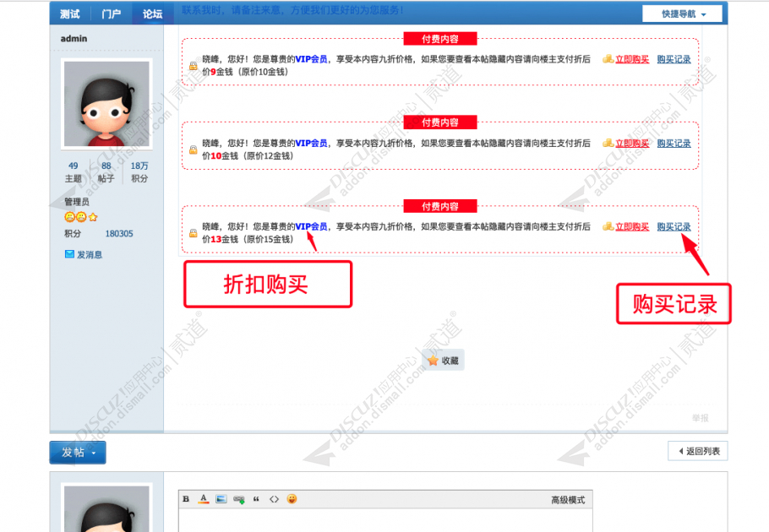Click the 返回列表 button

[697, 451]
